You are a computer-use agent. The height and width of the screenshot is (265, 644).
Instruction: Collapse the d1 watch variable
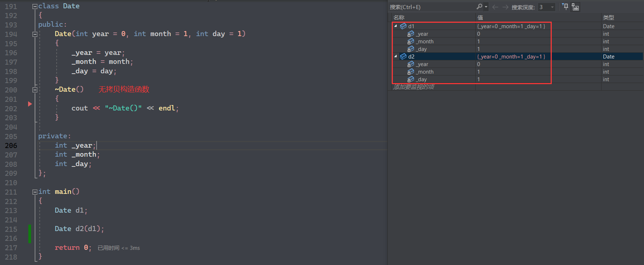pyautogui.click(x=396, y=26)
